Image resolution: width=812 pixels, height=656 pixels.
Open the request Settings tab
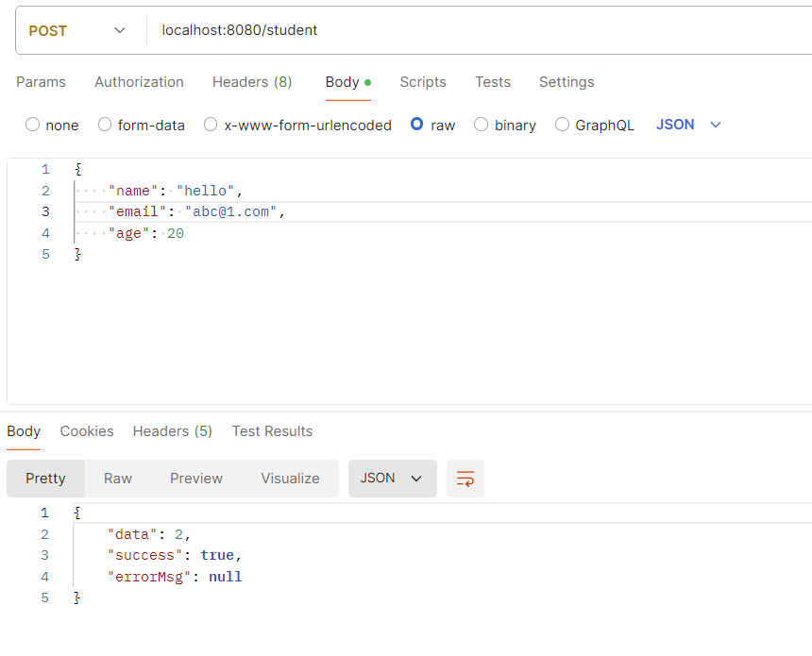tap(567, 82)
